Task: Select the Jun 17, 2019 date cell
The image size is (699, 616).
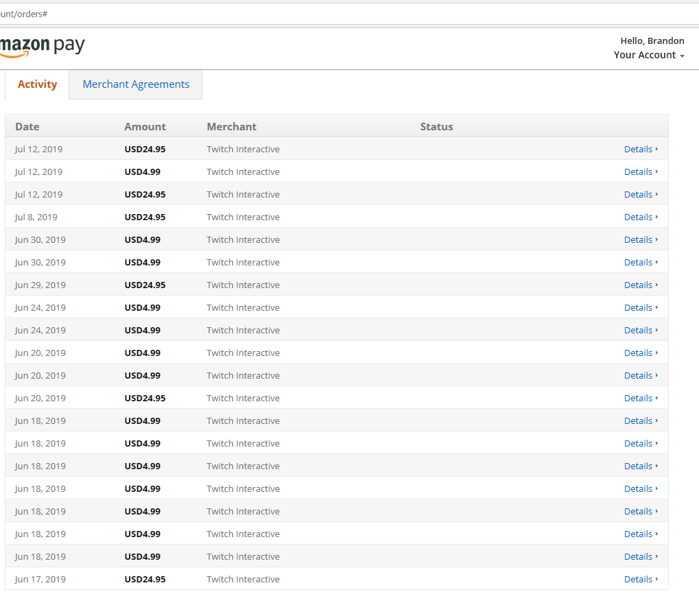Action: click(40, 579)
